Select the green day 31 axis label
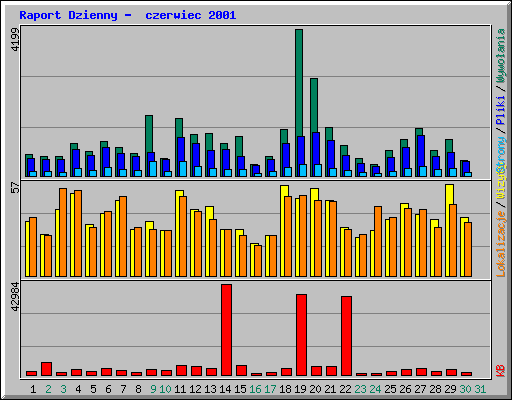Image resolution: width=512 pixels, height=400 pixels. pyautogui.click(x=480, y=389)
